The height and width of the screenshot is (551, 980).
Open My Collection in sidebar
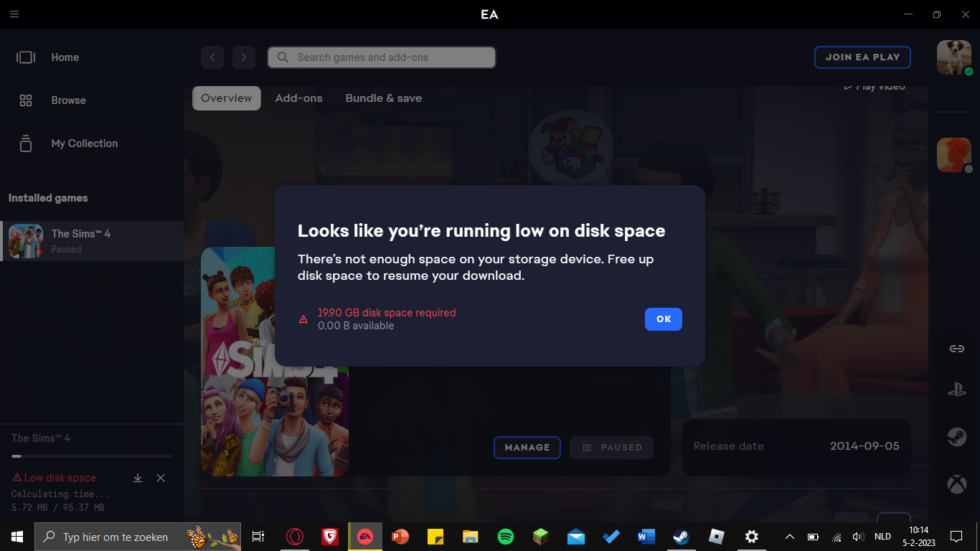coord(84,143)
